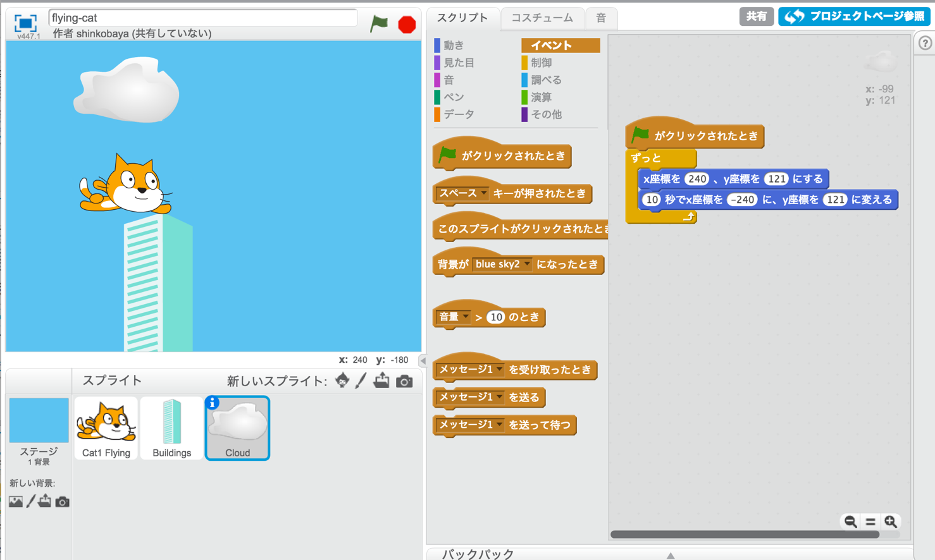Open the blue sky2 backdrop dropdown

(527, 264)
